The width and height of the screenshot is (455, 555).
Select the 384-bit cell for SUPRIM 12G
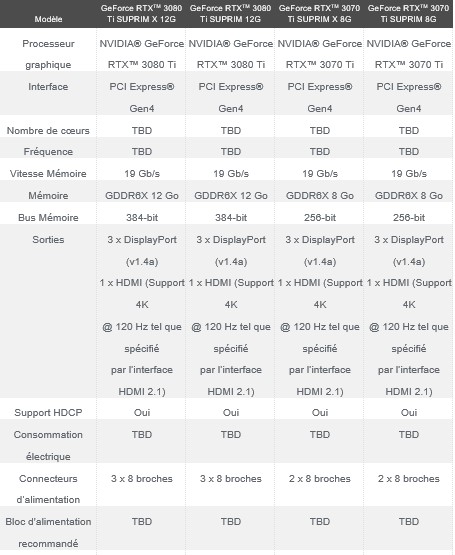pos(231,217)
